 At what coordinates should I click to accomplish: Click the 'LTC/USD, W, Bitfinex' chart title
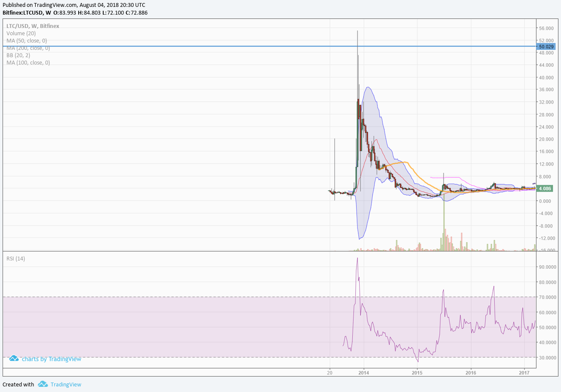point(33,26)
